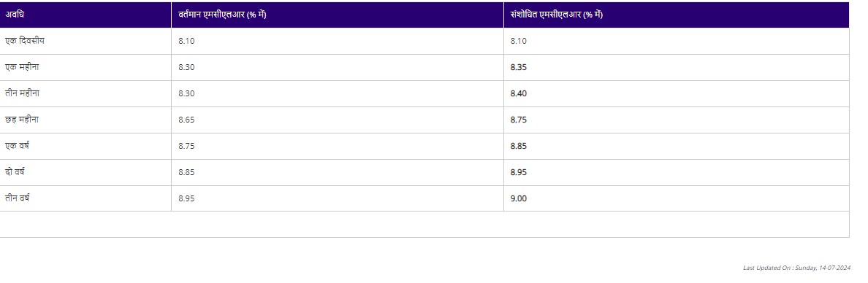Click the empty footer row of the table

tap(425, 225)
